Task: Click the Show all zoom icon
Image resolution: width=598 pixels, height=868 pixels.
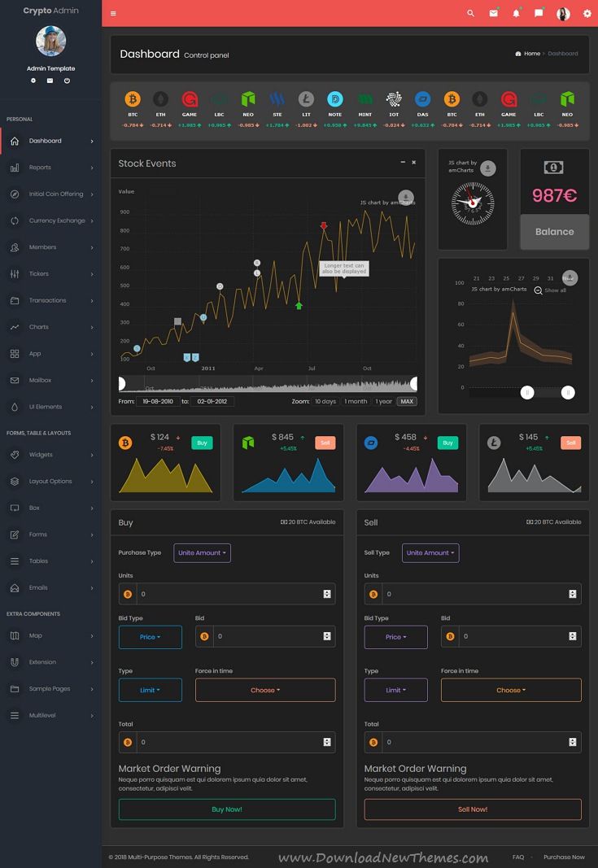Action: (538, 290)
